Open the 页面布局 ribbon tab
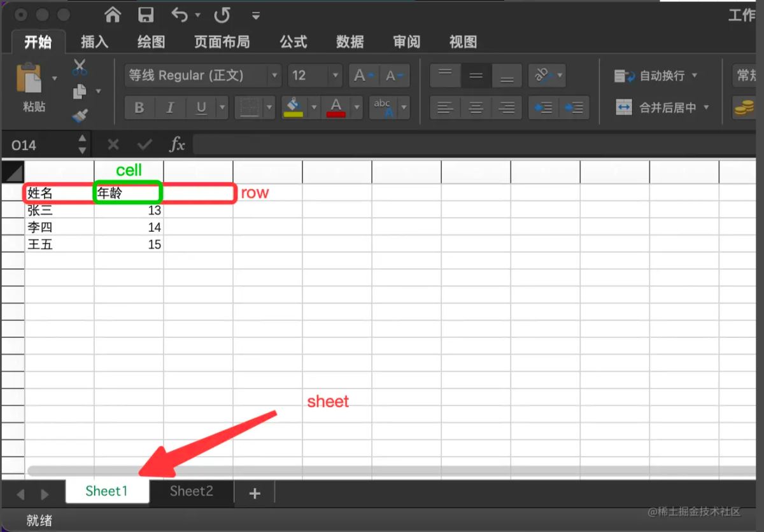The height and width of the screenshot is (532, 764). (x=222, y=42)
